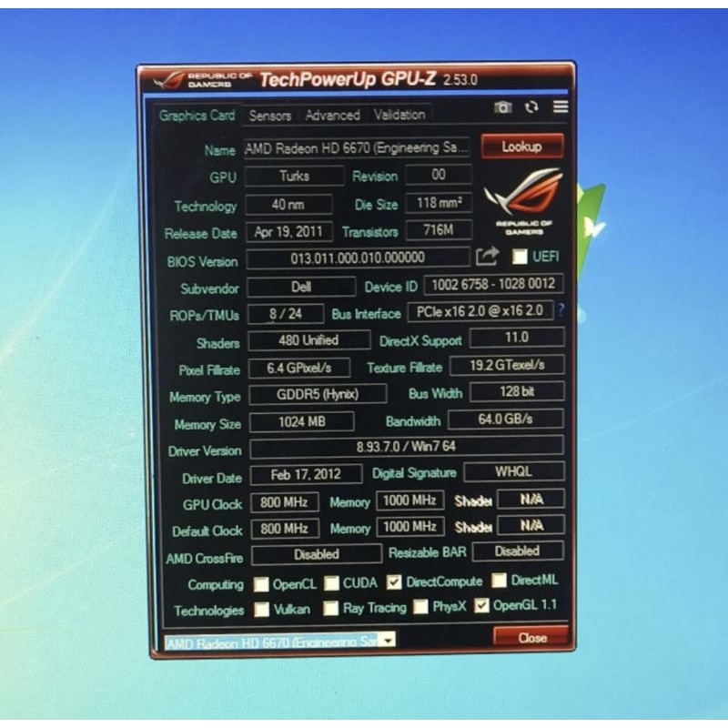Click the Texture Fillrate 19.2 GTexel/s

pyautogui.click(x=507, y=365)
